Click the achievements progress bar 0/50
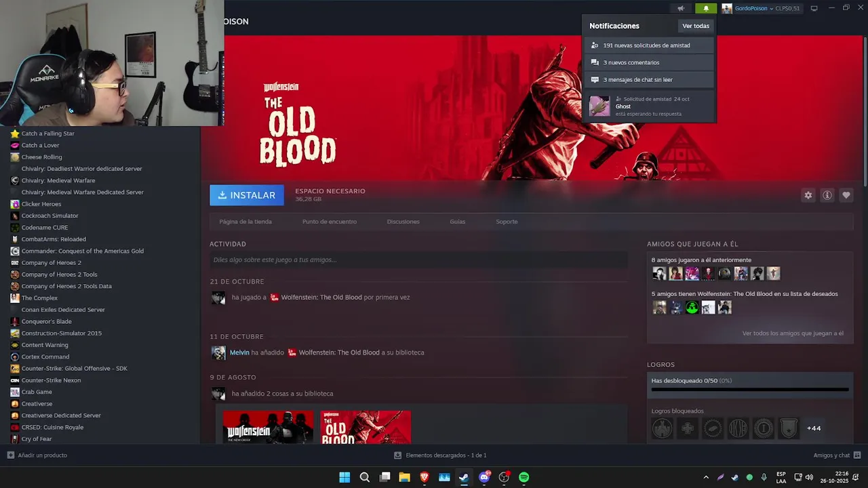 pyautogui.click(x=750, y=390)
